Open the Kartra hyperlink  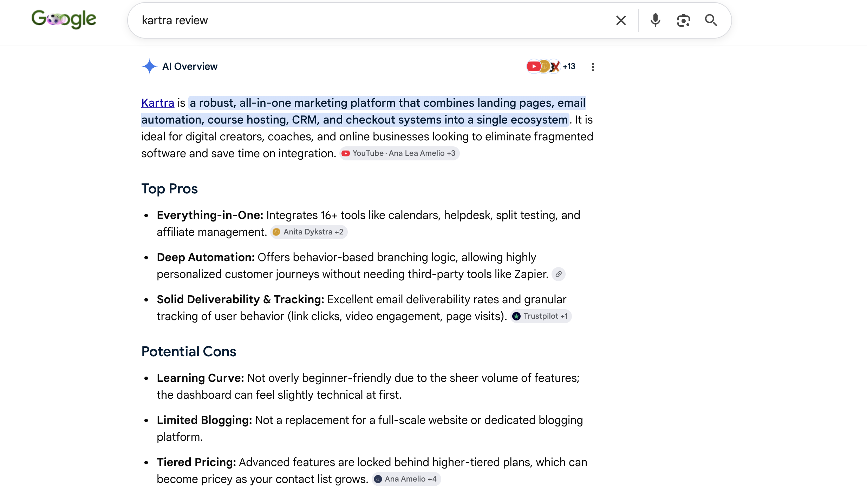pyautogui.click(x=158, y=103)
